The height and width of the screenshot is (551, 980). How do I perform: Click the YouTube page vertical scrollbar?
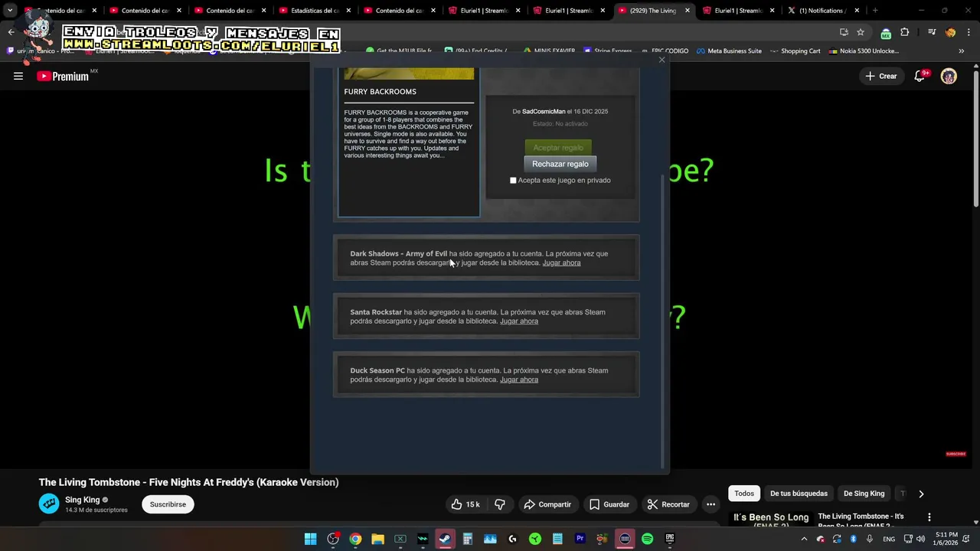975,138
